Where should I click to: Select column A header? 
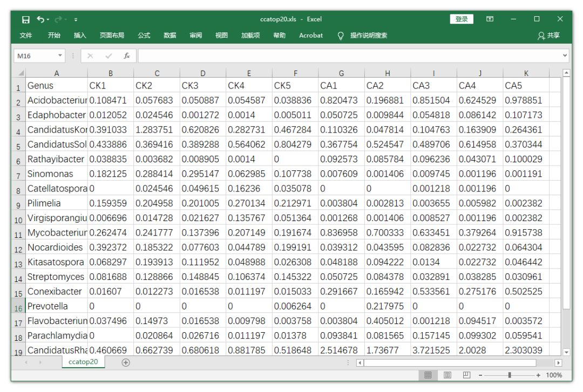point(57,73)
